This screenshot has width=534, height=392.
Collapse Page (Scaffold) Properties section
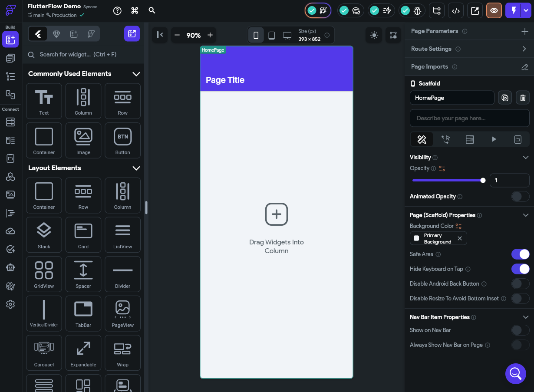526,215
